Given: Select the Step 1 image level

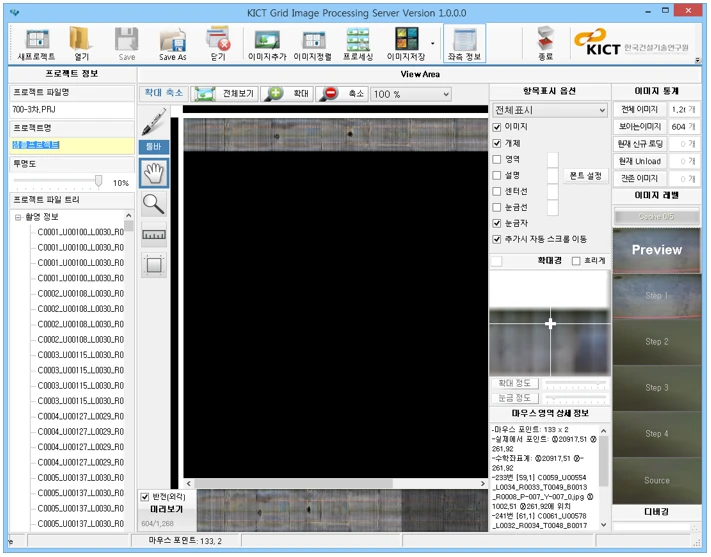Looking at the screenshot, I should pyautogui.click(x=657, y=296).
